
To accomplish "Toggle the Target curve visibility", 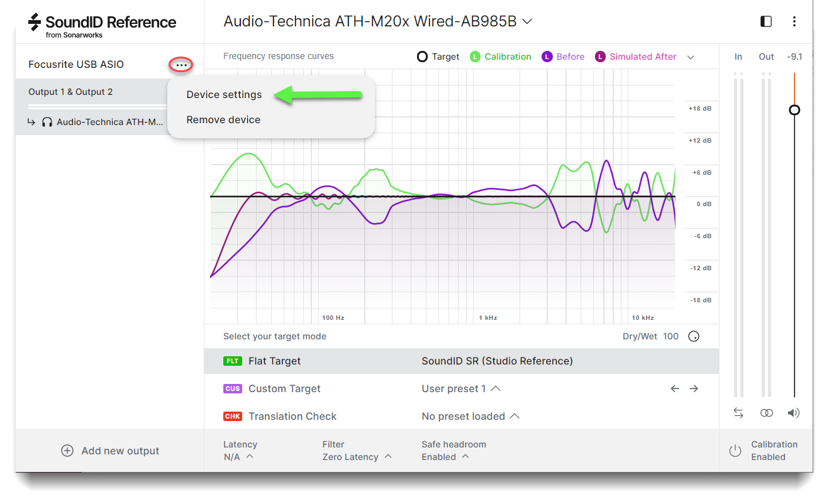I will 438,57.
